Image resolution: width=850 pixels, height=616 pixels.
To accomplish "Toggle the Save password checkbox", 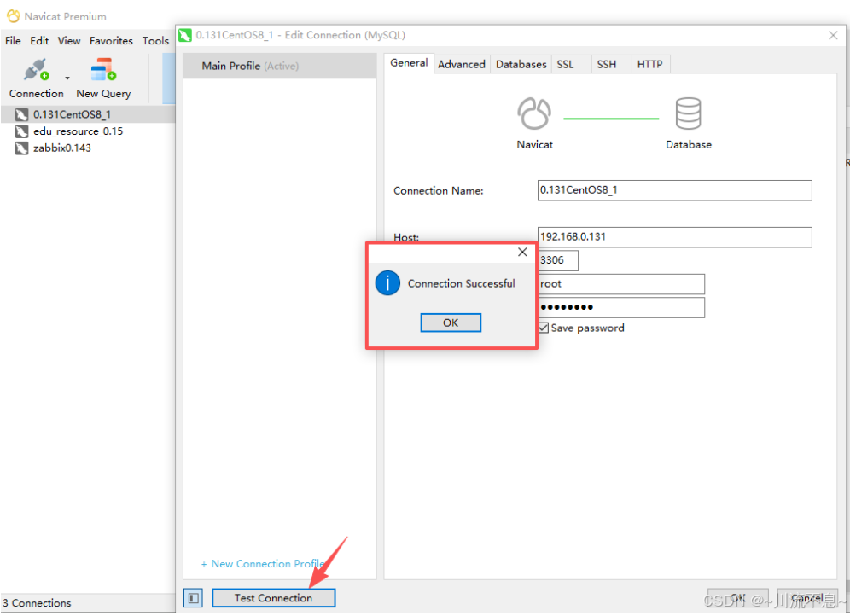I will [x=544, y=328].
